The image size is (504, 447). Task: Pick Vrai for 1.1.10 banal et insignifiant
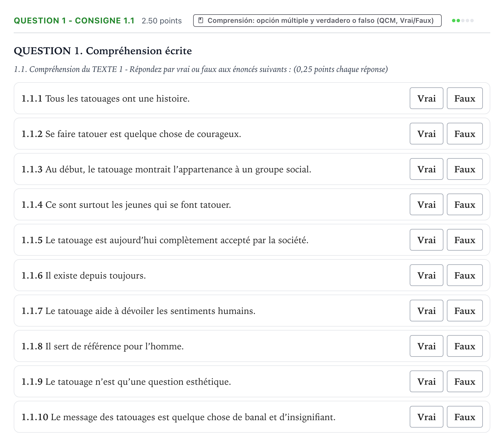[x=426, y=417]
